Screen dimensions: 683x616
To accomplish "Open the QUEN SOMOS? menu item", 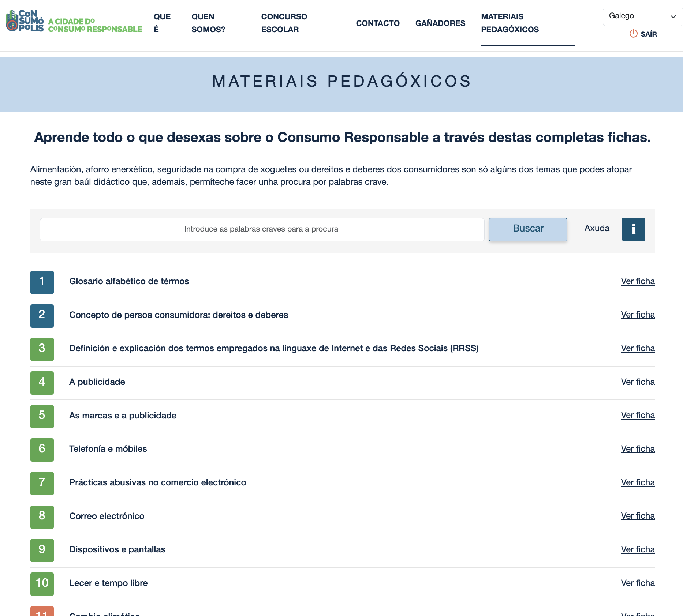I will pos(208,23).
